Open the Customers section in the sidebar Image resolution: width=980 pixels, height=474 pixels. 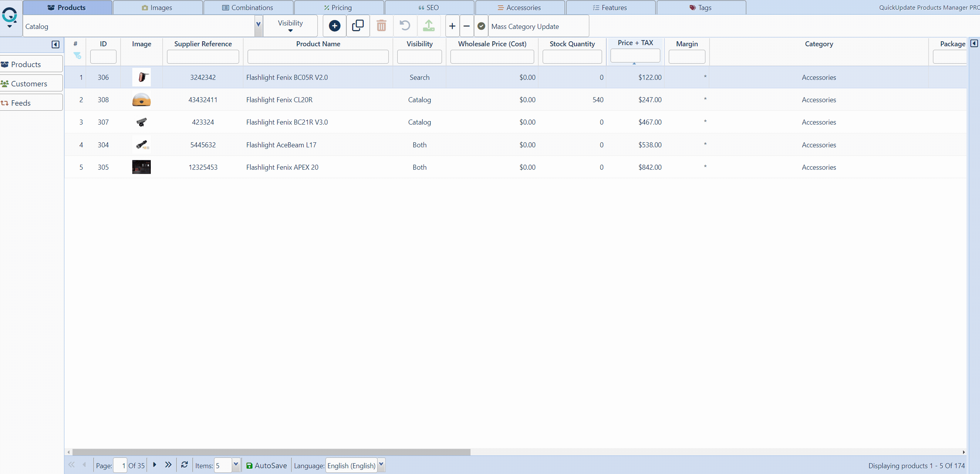click(x=29, y=83)
